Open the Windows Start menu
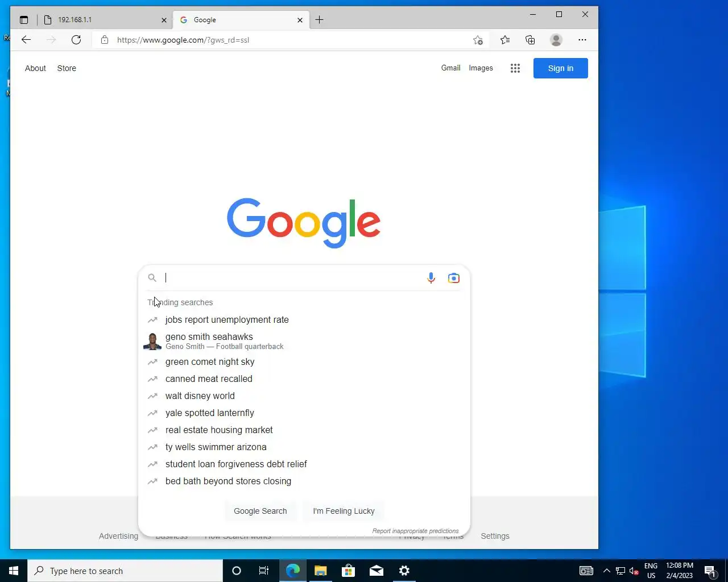 click(14, 571)
